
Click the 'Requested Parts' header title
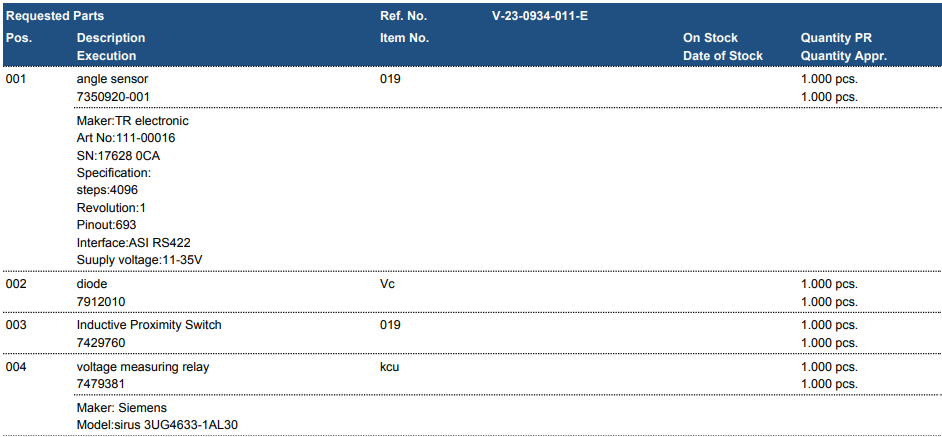tap(55, 16)
